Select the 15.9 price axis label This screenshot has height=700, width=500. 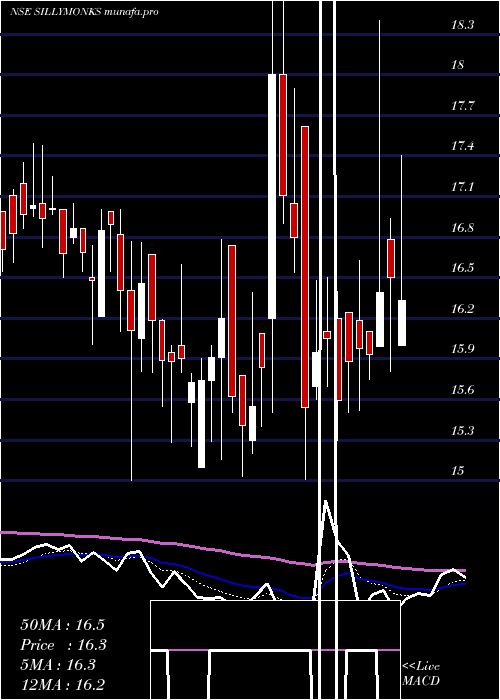(x=462, y=349)
